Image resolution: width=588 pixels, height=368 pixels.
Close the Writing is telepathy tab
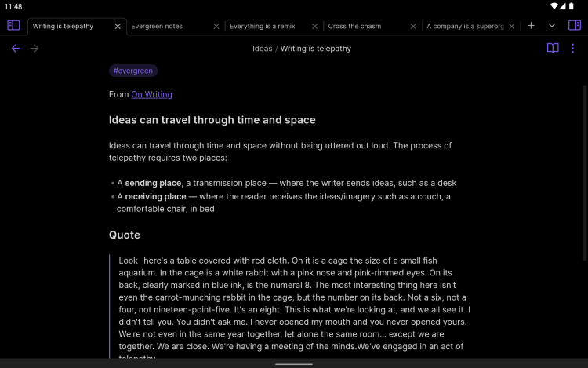pyautogui.click(x=118, y=27)
